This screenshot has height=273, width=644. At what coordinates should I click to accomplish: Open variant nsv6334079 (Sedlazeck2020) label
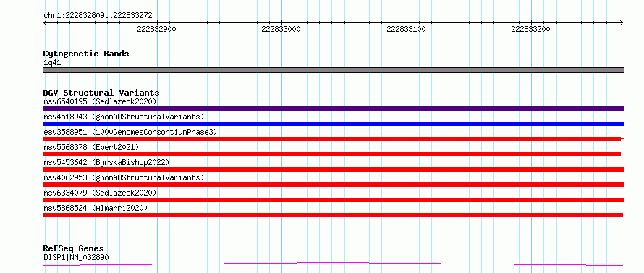pyautogui.click(x=100, y=193)
